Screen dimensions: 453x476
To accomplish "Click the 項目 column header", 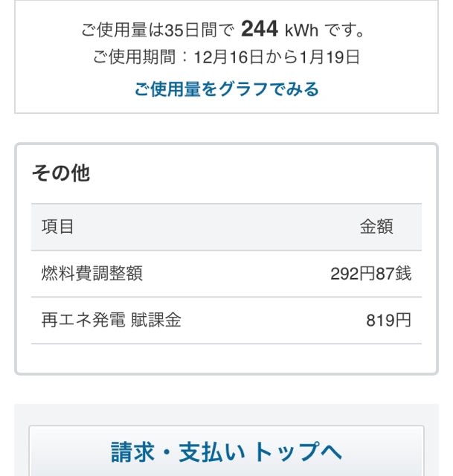I will coord(57,226).
